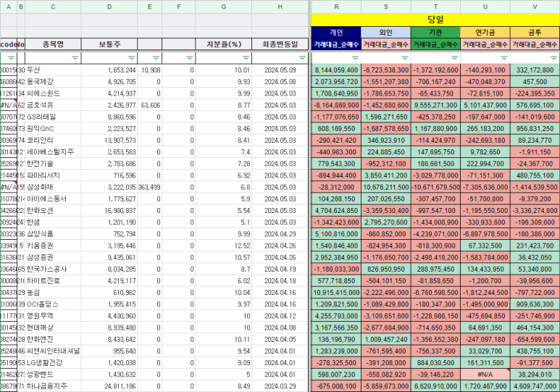Image resolution: width=560 pixels, height=392 pixels.
Task: Select the 금호석유 stock name cell
Action: pos(53,105)
